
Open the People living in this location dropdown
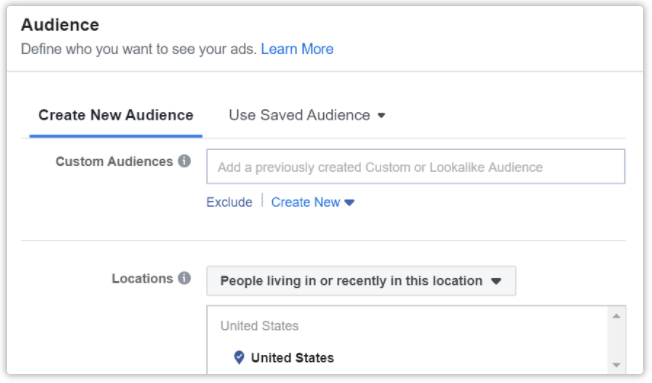[361, 281]
